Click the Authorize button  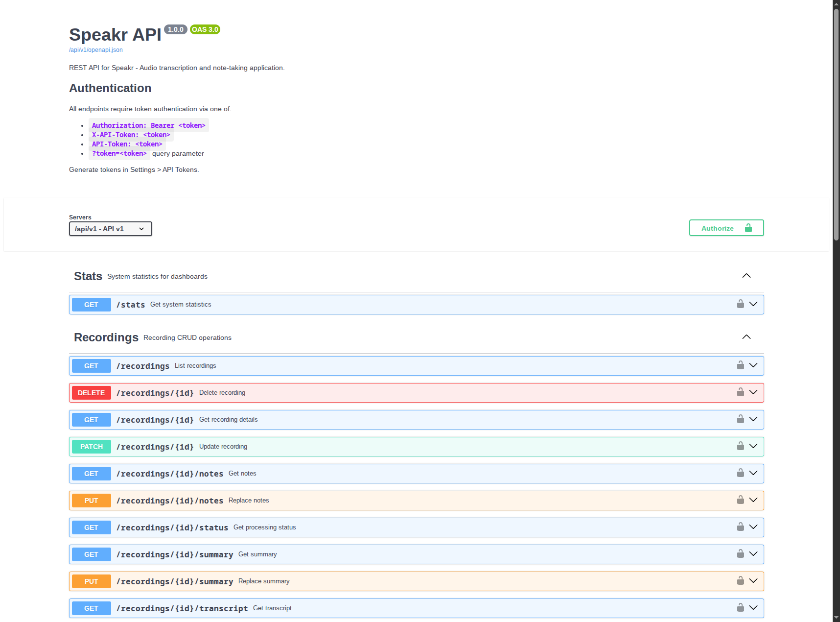(x=726, y=227)
